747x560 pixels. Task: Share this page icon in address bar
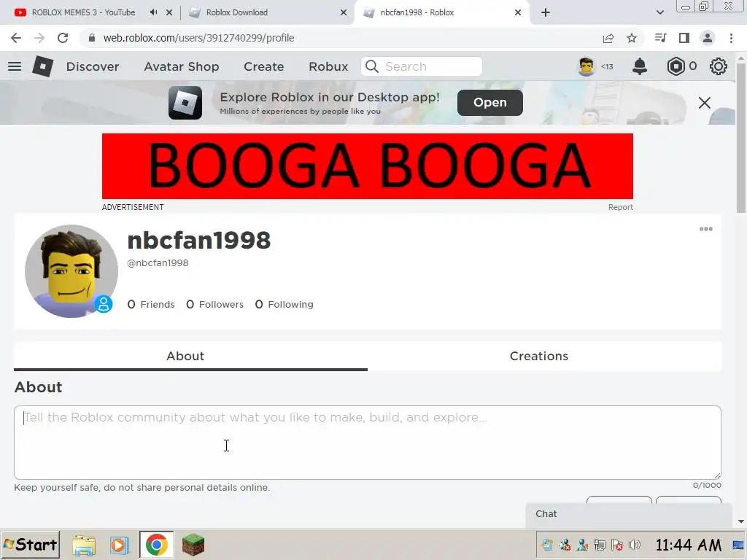[x=608, y=38]
